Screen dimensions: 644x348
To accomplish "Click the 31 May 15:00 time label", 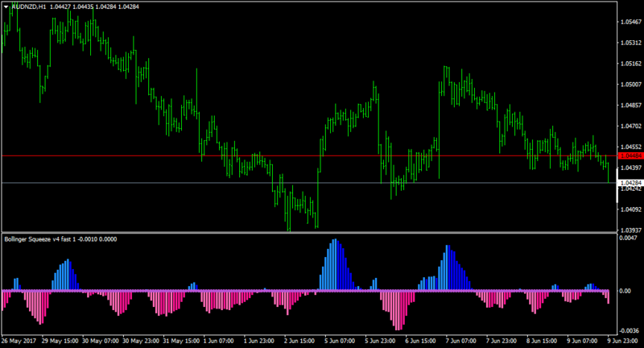I will (181, 341).
